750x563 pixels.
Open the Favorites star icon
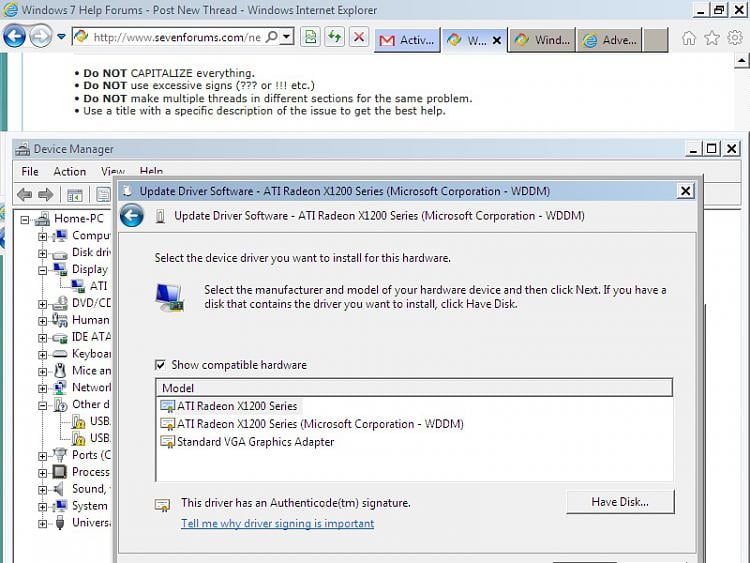pyautogui.click(x=712, y=38)
